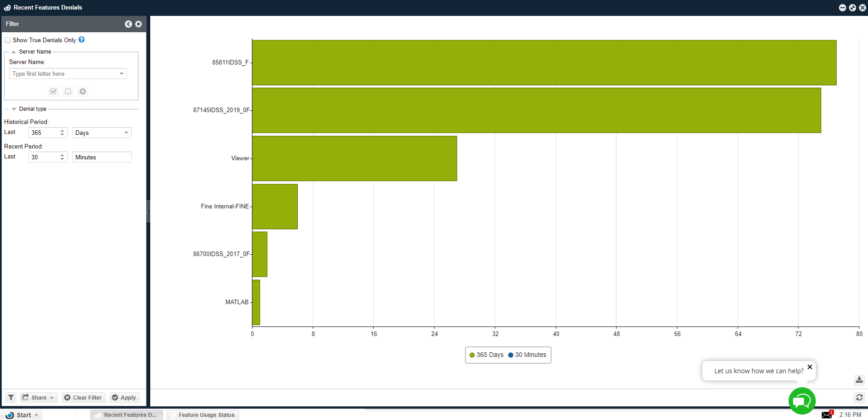Download the chart using export icon
The image size is (868, 420).
(859, 380)
